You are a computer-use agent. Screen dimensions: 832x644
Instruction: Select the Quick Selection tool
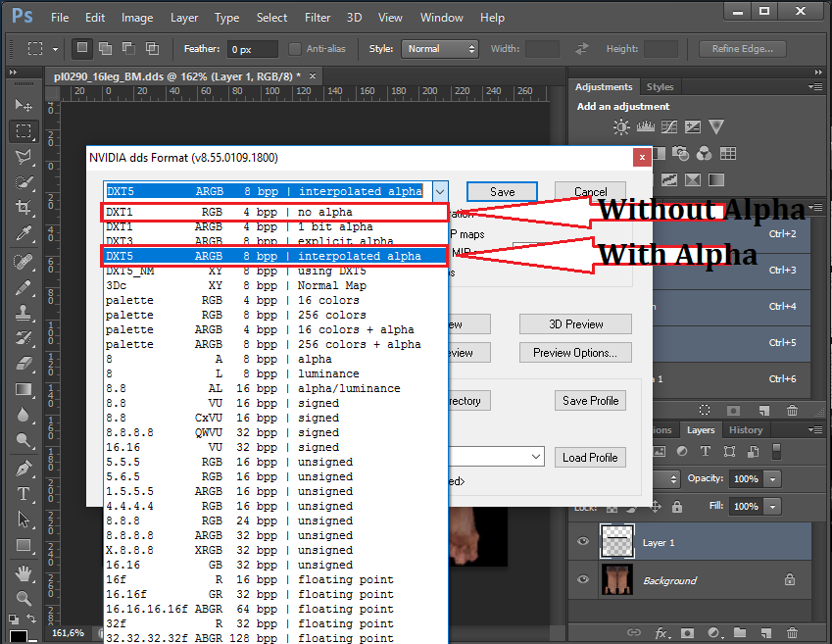tap(24, 182)
